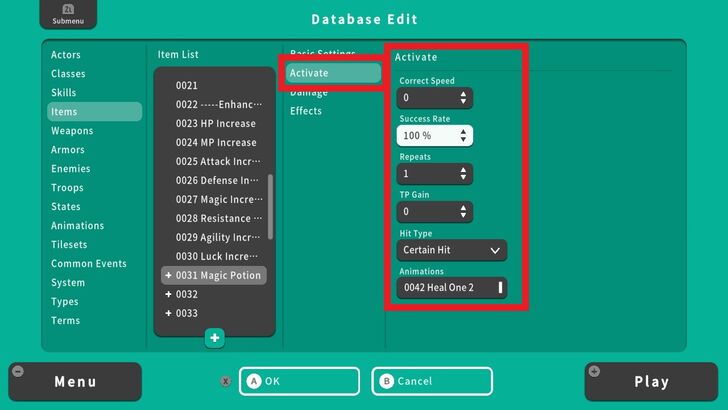Click the plus icon beside 0033
Screen dimensions: 728x410
pyautogui.click(x=168, y=314)
